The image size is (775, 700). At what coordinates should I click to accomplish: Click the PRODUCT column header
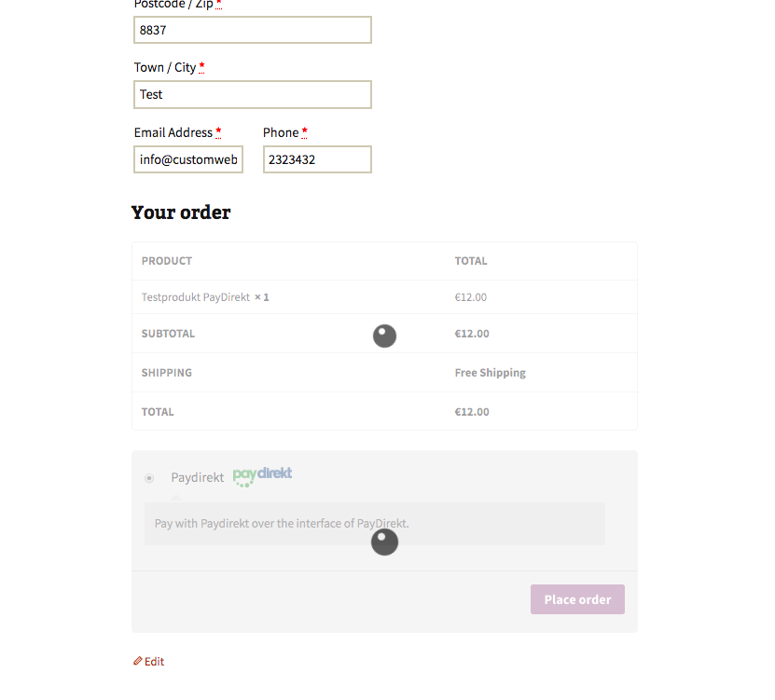tap(167, 261)
